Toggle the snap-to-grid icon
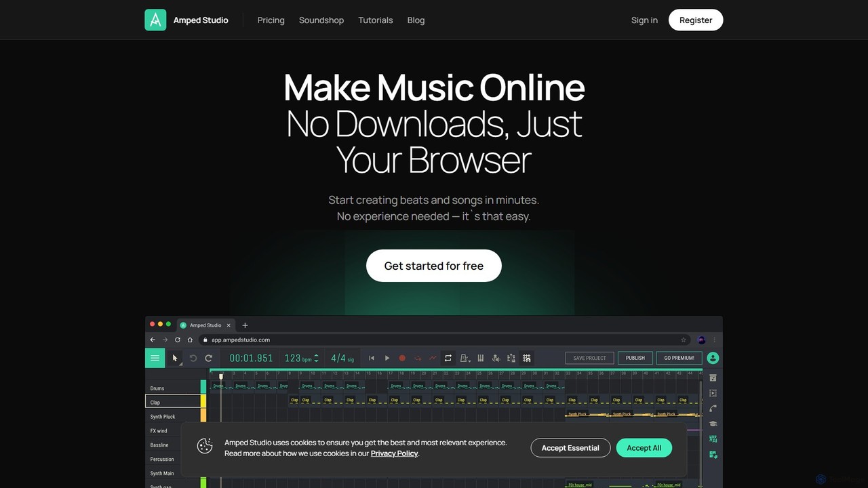868x488 pixels. pyautogui.click(x=527, y=358)
